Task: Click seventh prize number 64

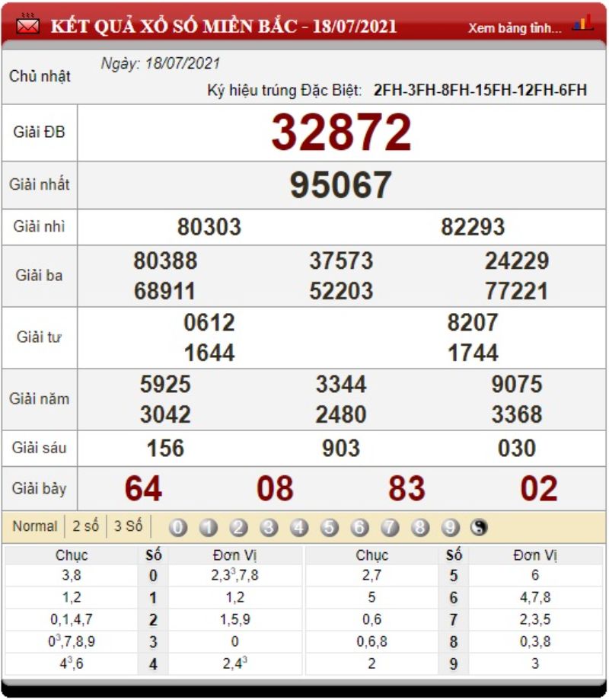Action: click(x=143, y=488)
